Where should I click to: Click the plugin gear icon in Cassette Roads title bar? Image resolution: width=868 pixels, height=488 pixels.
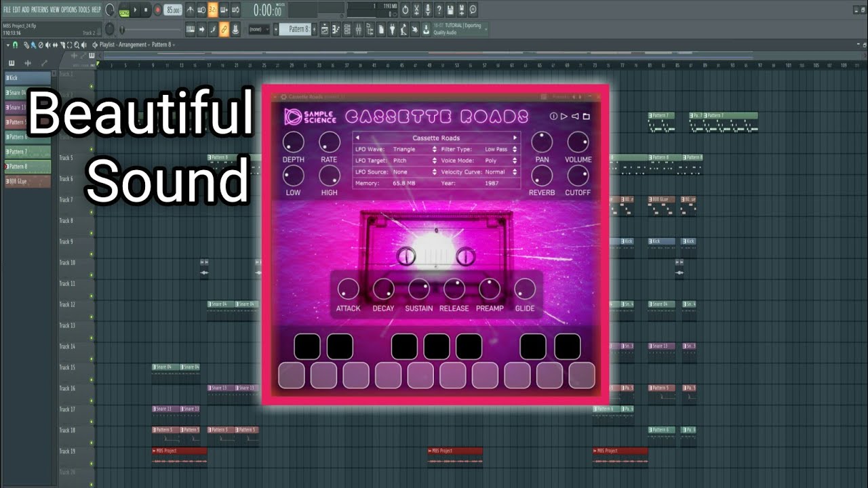(283, 97)
